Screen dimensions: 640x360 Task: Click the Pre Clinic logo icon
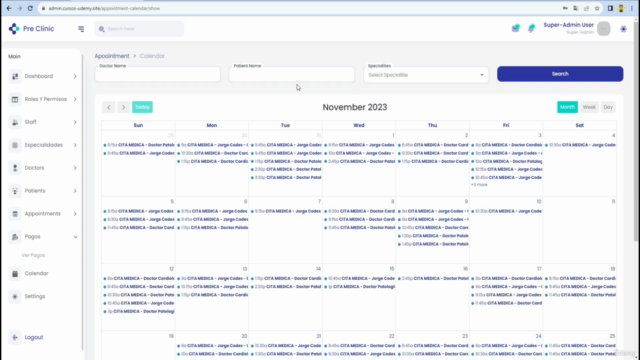(14, 29)
